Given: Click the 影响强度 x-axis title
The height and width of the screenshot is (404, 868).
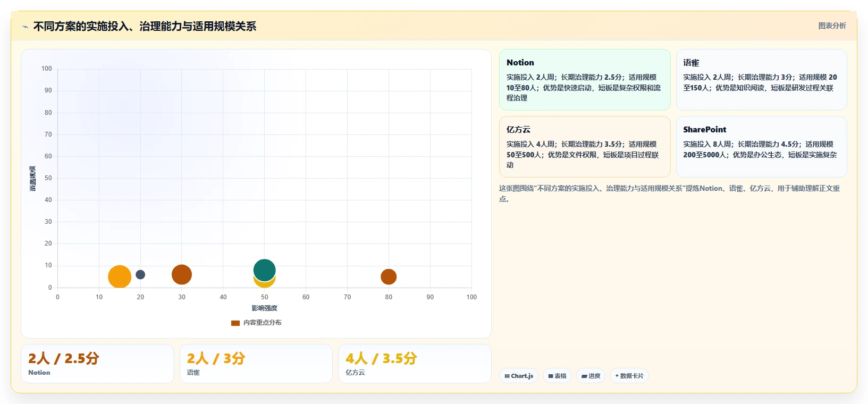Looking at the screenshot, I should (x=265, y=308).
